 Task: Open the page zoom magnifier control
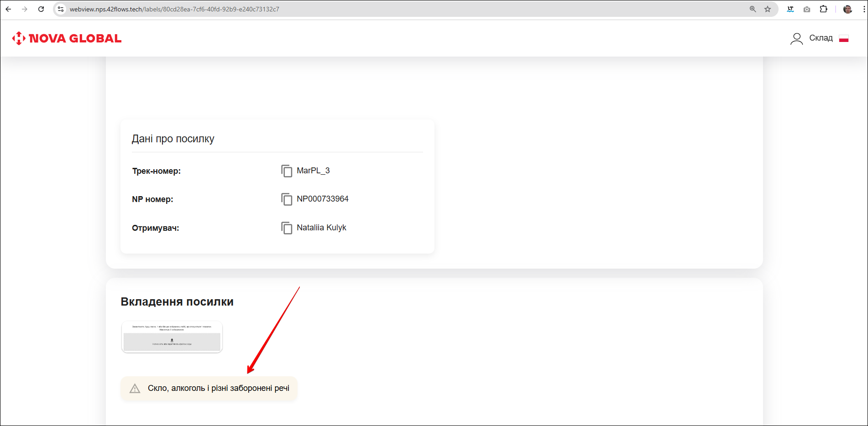(x=753, y=9)
